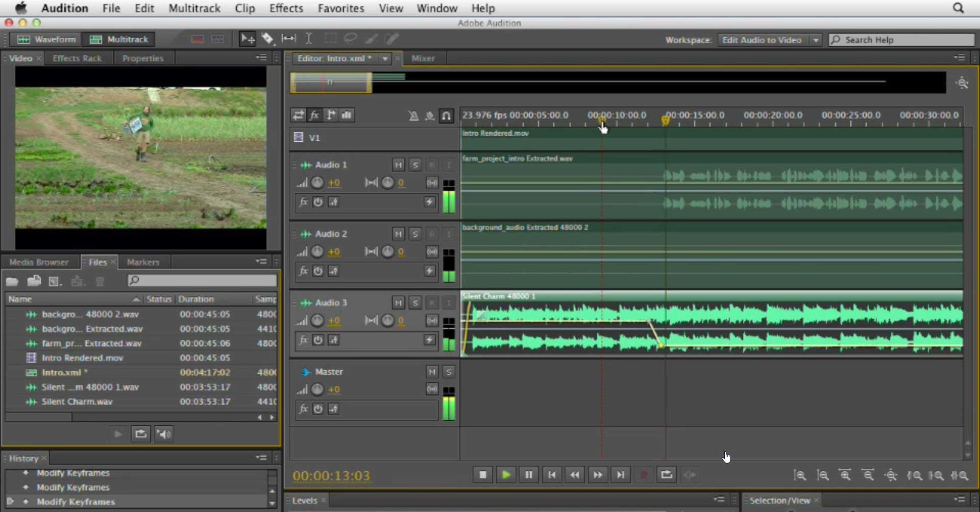Show the Effects (fx) track view
The image size is (980, 512).
tap(314, 115)
